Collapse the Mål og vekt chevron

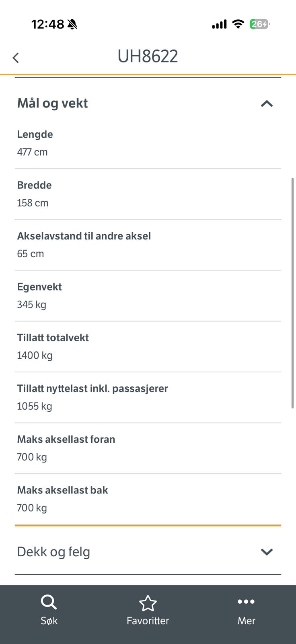click(267, 104)
